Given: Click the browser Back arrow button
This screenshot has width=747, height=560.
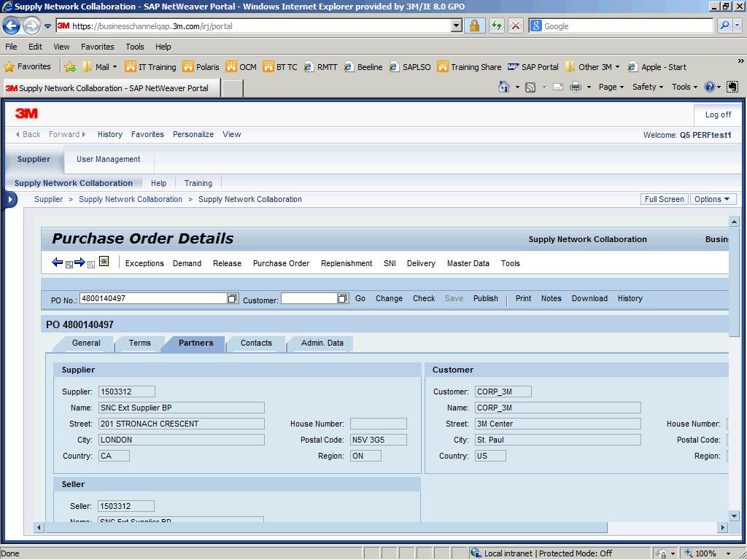Looking at the screenshot, I should click(12, 26).
